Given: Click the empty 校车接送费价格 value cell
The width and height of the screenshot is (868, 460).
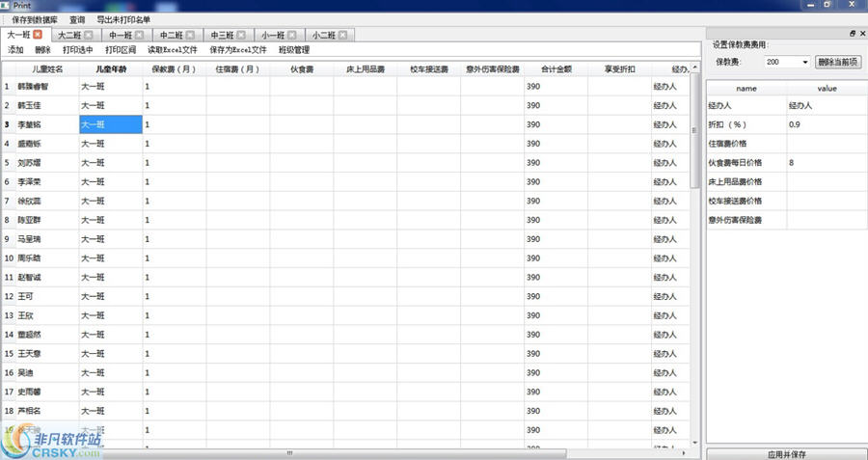Looking at the screenshot, I should [x=827, y=201].
